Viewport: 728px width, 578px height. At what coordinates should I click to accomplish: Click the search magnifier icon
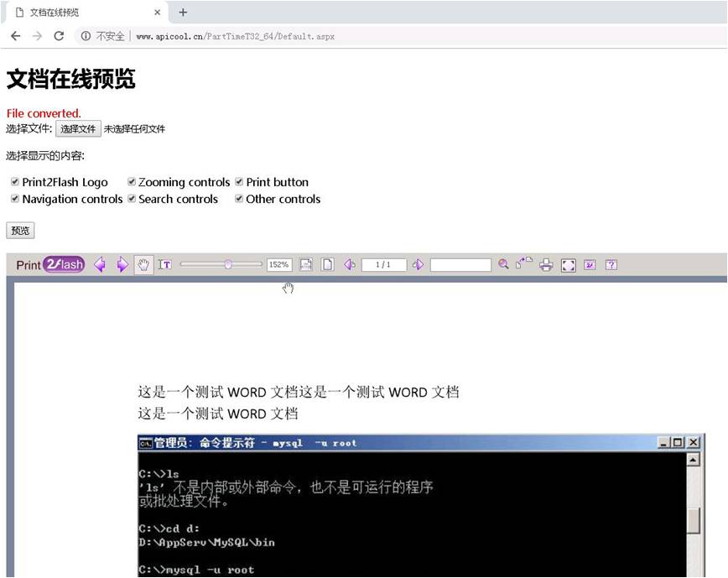[503, 264]
